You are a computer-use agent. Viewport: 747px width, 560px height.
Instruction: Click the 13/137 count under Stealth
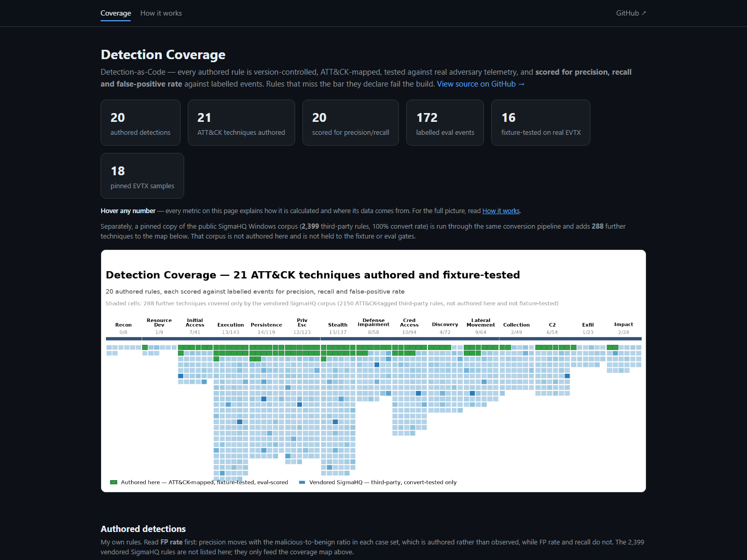click(x=338, y=332)
